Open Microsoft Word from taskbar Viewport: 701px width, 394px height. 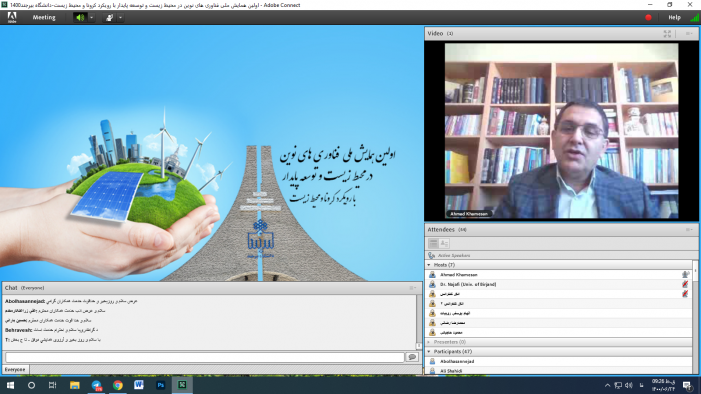pos(139,385)
